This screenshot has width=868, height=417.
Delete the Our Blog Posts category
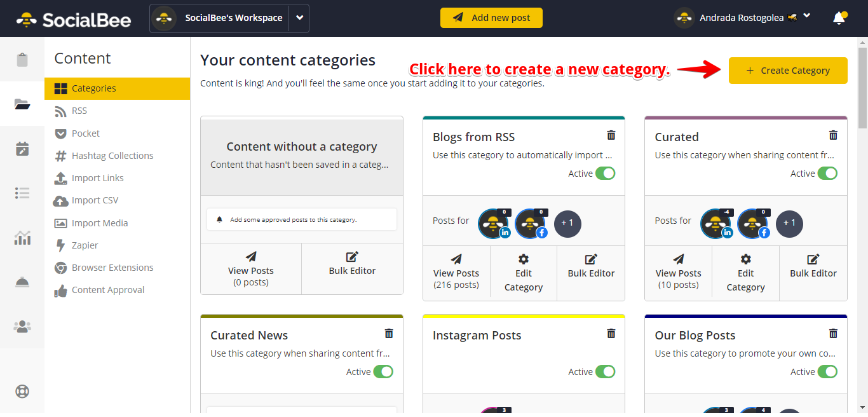pos(834,334)
